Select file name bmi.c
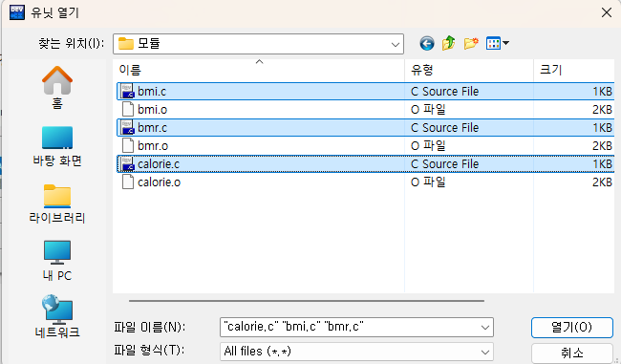Viewport: 621px width, 364px height. coord(152,92)
